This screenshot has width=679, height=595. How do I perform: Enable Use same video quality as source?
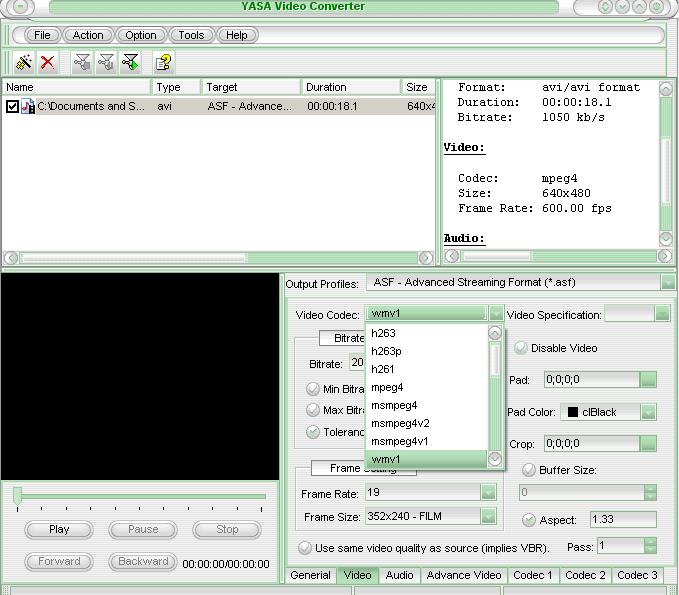(x=305, y=548)
